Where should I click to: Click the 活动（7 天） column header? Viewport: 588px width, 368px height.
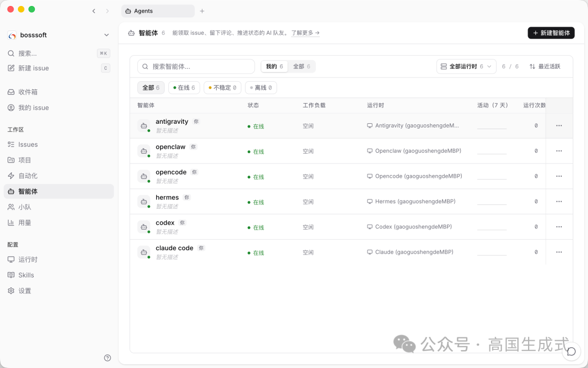(493, 106)
